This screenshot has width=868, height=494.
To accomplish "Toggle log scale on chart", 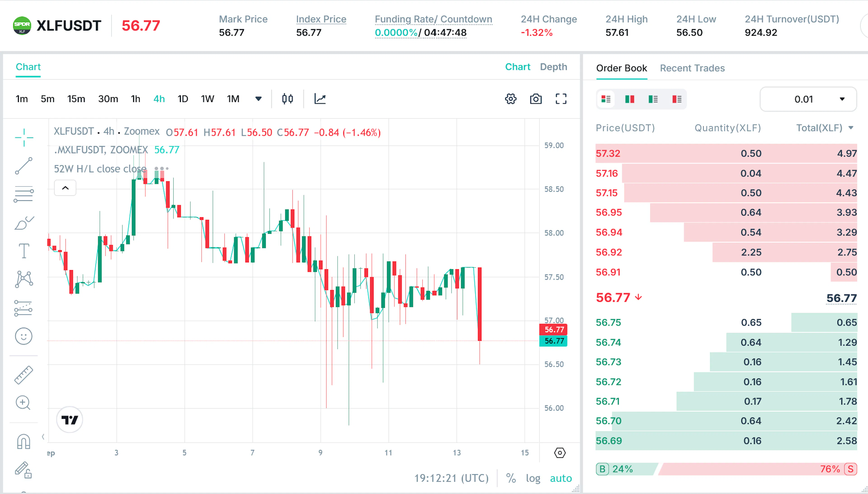I will (533, 478).
